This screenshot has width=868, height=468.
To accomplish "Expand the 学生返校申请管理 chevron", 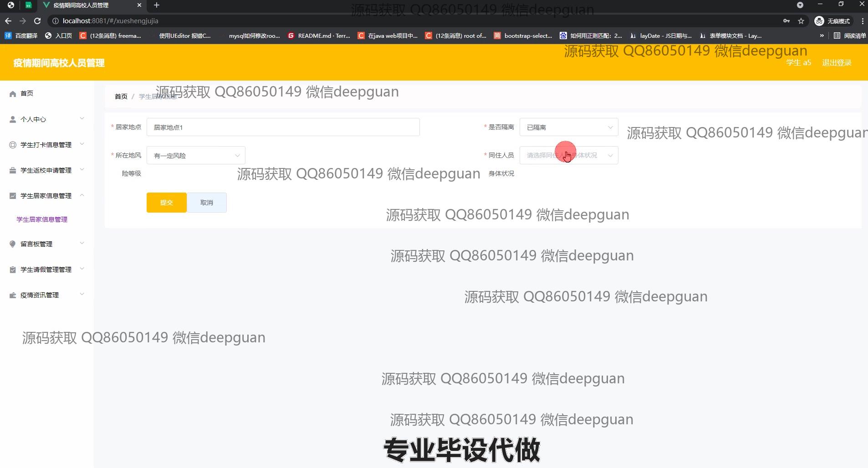I will pos(82,170).
